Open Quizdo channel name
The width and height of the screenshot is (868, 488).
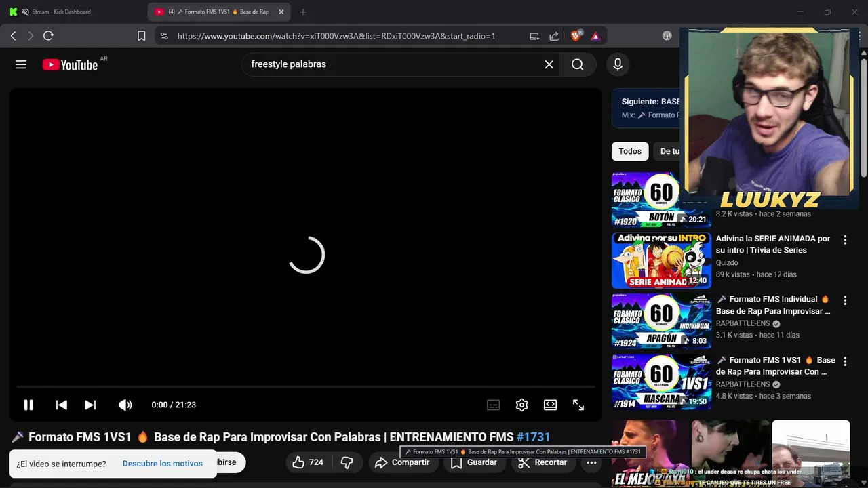point(727,263)
